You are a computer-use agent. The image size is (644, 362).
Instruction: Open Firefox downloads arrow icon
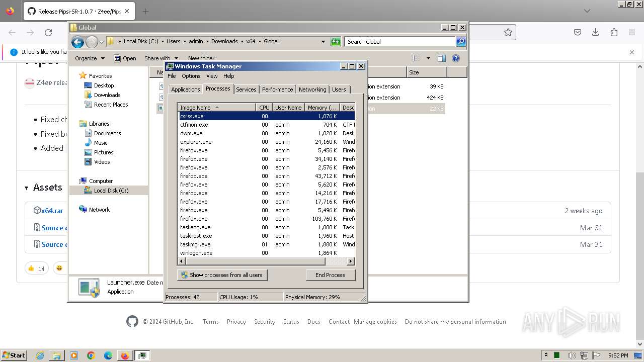596,32
